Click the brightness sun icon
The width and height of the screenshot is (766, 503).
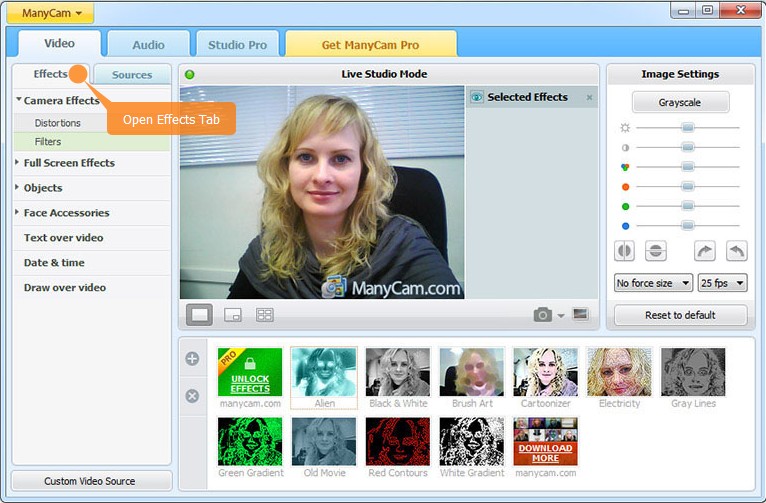(x=625, y=128)
